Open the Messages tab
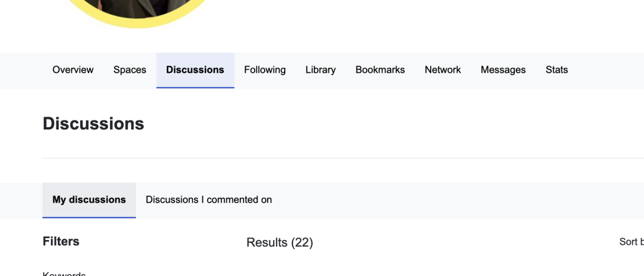The height and width of the screenshot is (276, 644). click(x=503, y=70)
